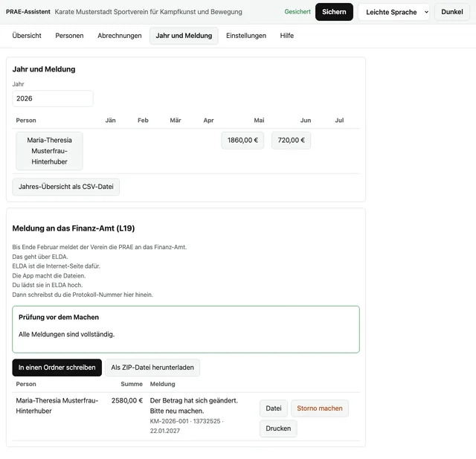
Task: Click In einen Ordner schreiben
Action: pyautogui.click(x=57, y=367)
